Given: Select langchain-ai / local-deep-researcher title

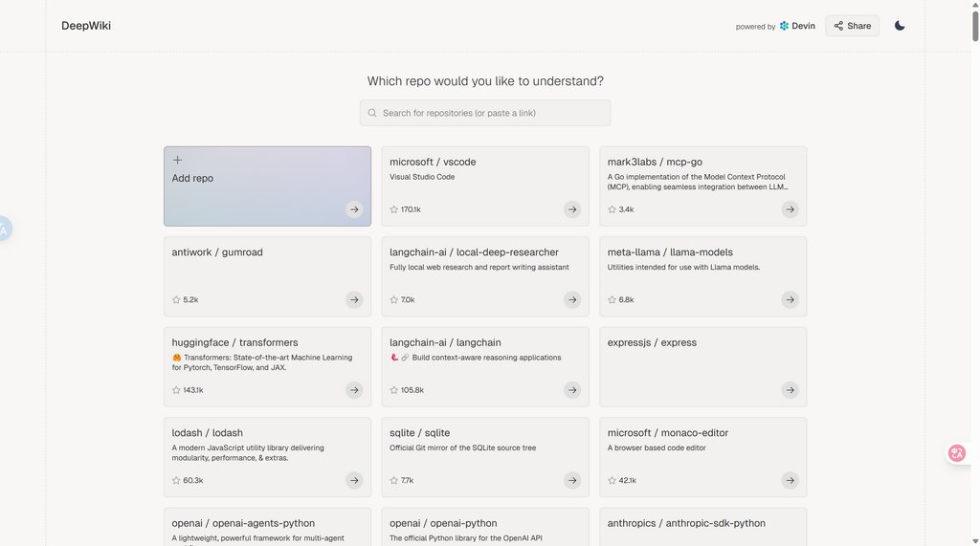Looking at the screenshot, I should (475, 252).
